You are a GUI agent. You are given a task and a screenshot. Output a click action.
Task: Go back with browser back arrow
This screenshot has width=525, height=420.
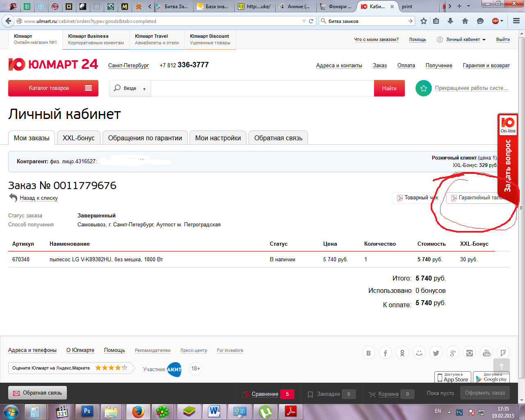(8, 21)
